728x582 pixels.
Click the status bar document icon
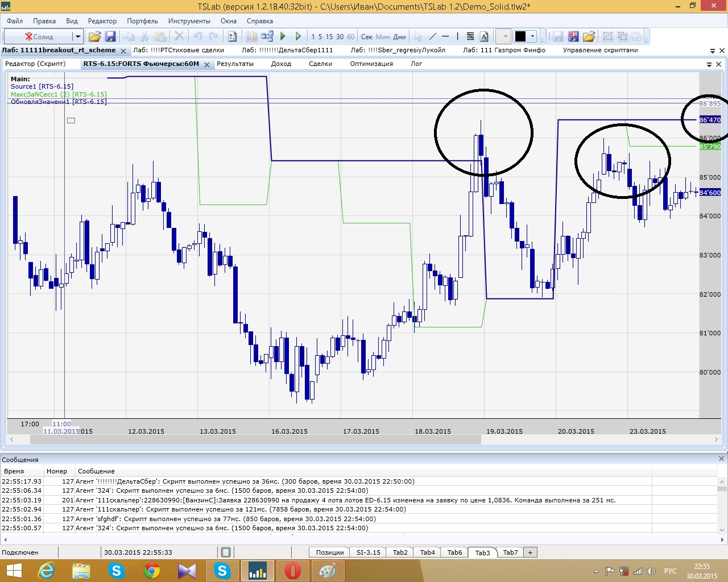(226, 552)
